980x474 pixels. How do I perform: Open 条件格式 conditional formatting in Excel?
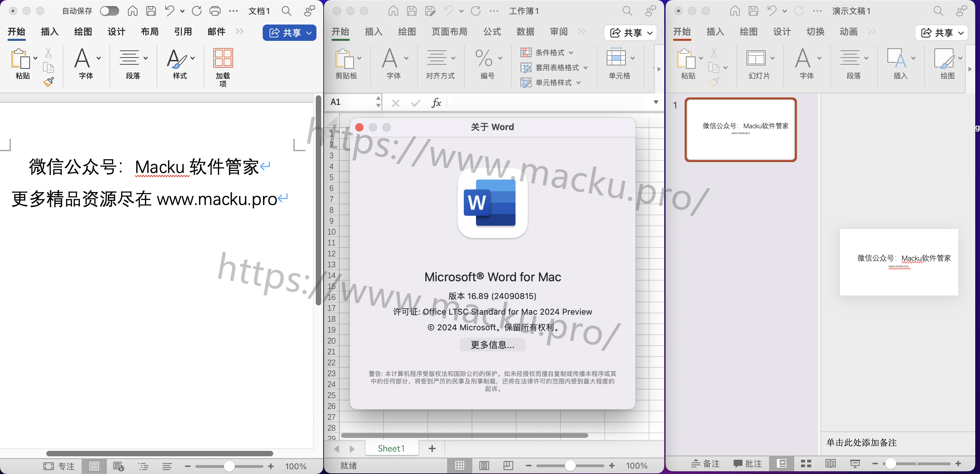547,52
